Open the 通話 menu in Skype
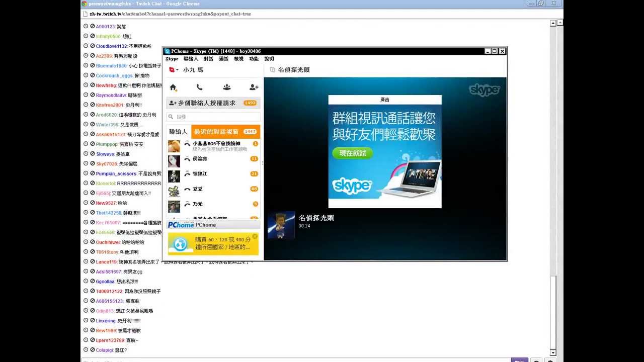 point(223,59)
